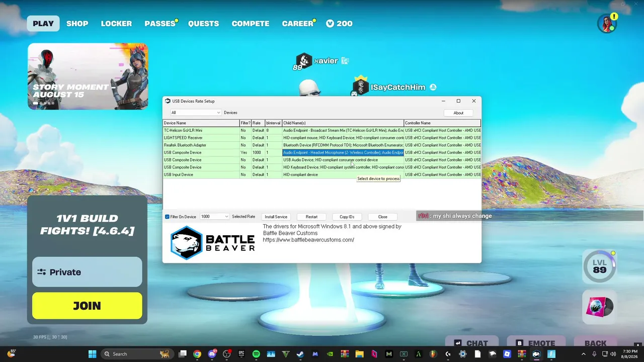Screen dimensions: 644x362
Task: Open the clock showing 7:30 PM
Action: 630,354
